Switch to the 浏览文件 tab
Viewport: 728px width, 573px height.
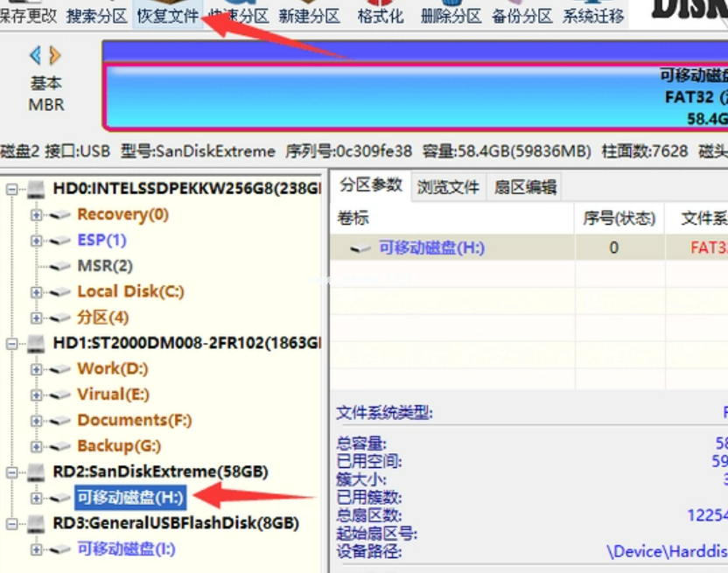[448, 186]
